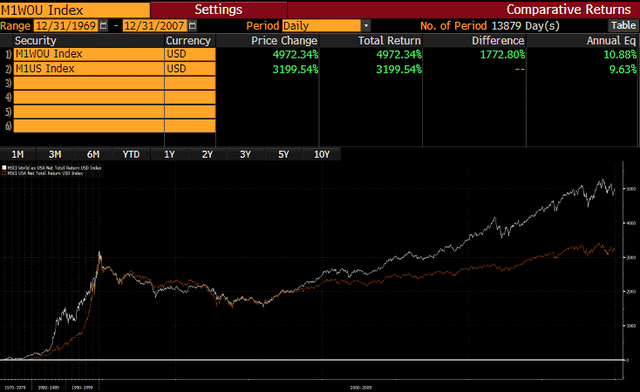Screen dimensions: 640x392
Task: Click the Security column header
Action: coord(36,41)
